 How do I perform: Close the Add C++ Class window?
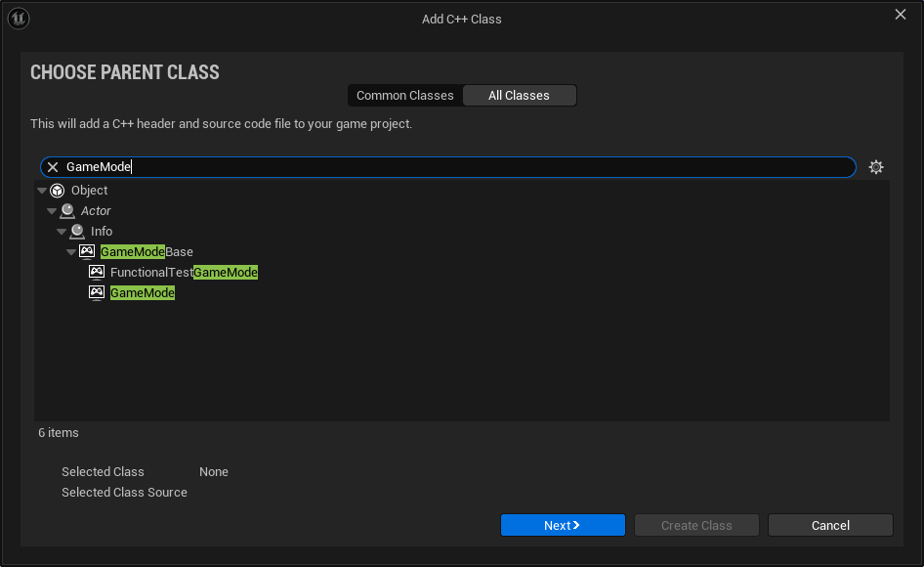pos(901,14)
